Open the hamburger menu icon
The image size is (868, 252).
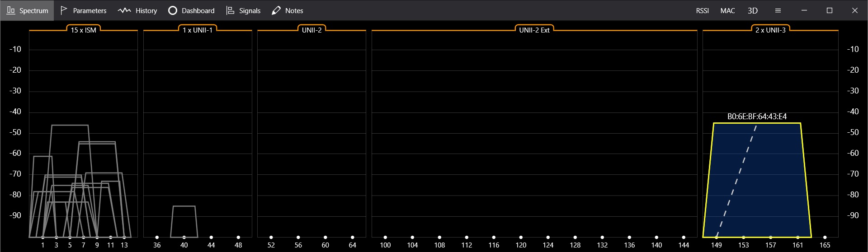click(778, 10)
